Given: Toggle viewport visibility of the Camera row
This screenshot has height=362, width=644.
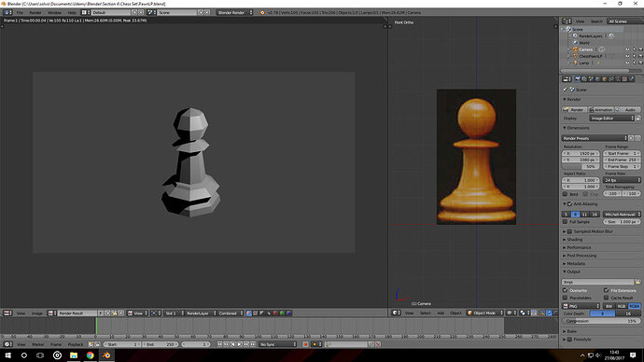Looking at the screenshot, I should click(627, 49).
